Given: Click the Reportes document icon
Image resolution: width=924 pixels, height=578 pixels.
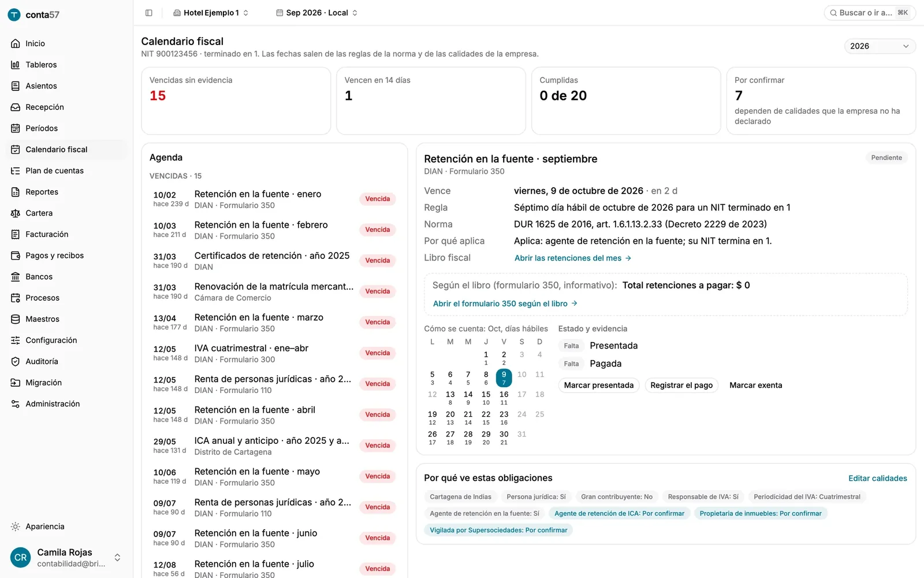Looking at the screenshot, I should click(x=16, y=192).
